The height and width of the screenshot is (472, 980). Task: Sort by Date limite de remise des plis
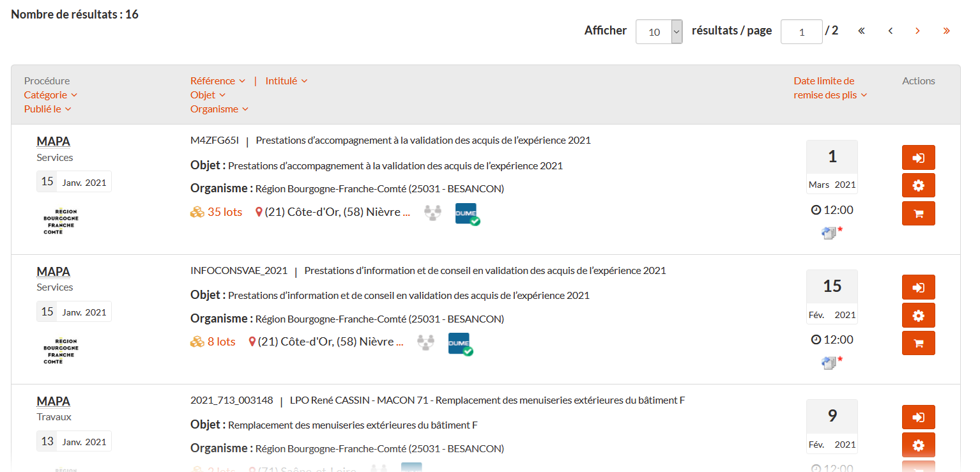(x=829, y=88)
